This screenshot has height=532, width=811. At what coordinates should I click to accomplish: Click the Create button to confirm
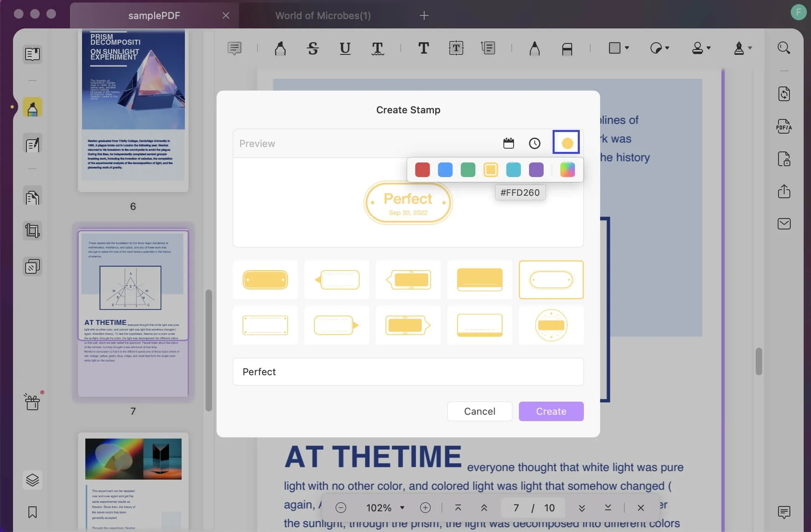551,411
